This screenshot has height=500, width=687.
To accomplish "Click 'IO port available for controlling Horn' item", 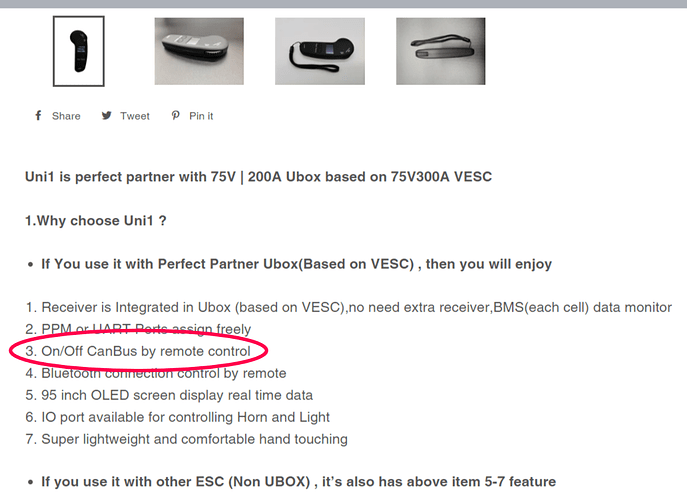I will [x=177, y=417].
